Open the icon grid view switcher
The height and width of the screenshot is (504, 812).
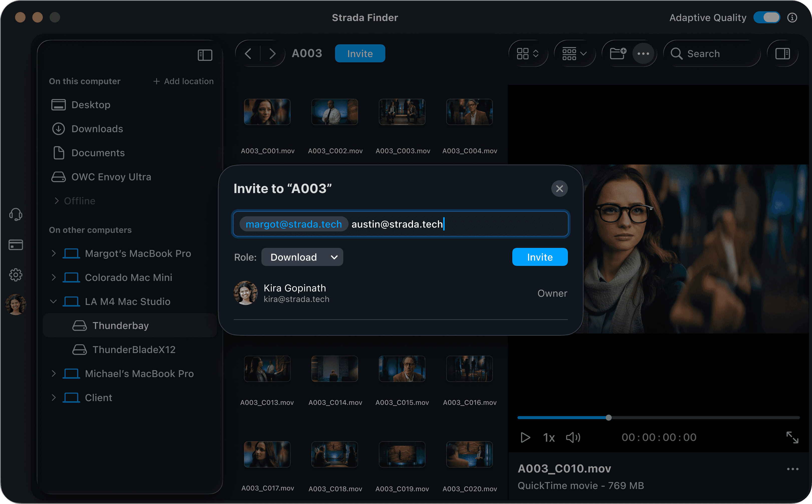528,53
